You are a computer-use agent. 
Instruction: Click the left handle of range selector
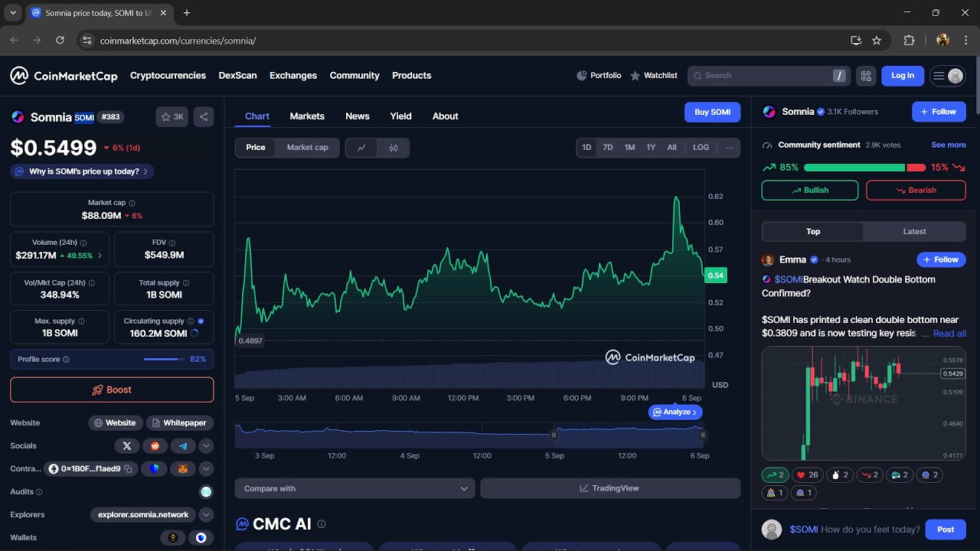pos(554,435)
